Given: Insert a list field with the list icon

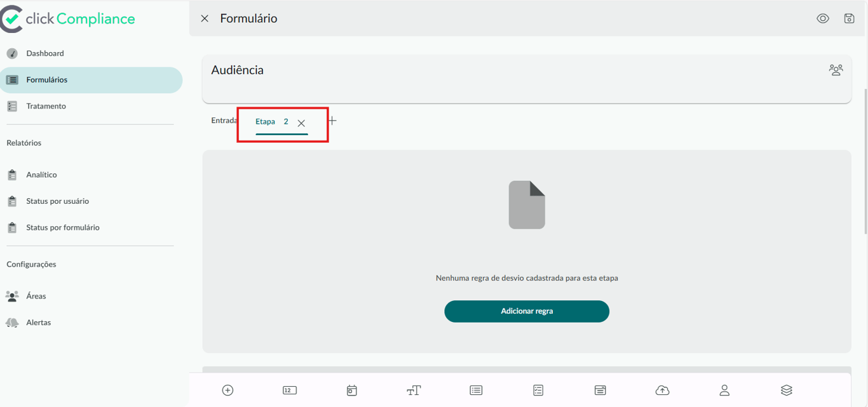Looking at the screenshot, I should point(476,390).
